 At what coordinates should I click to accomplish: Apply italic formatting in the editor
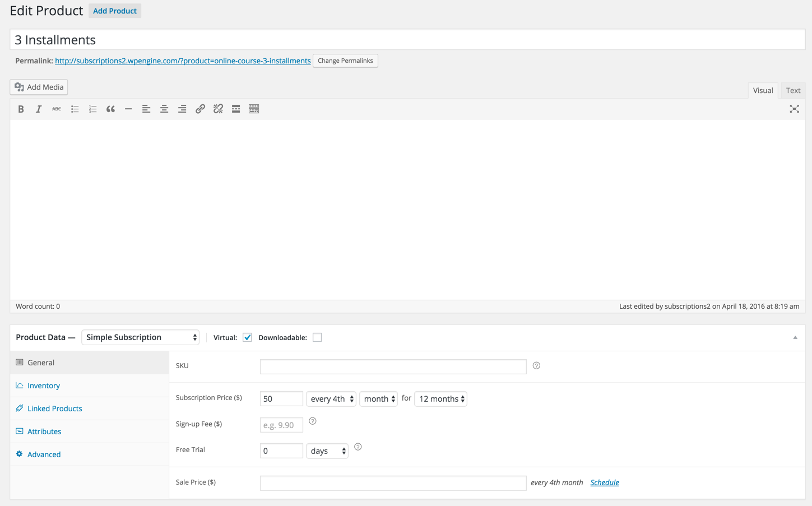click(x=39, y=109)
